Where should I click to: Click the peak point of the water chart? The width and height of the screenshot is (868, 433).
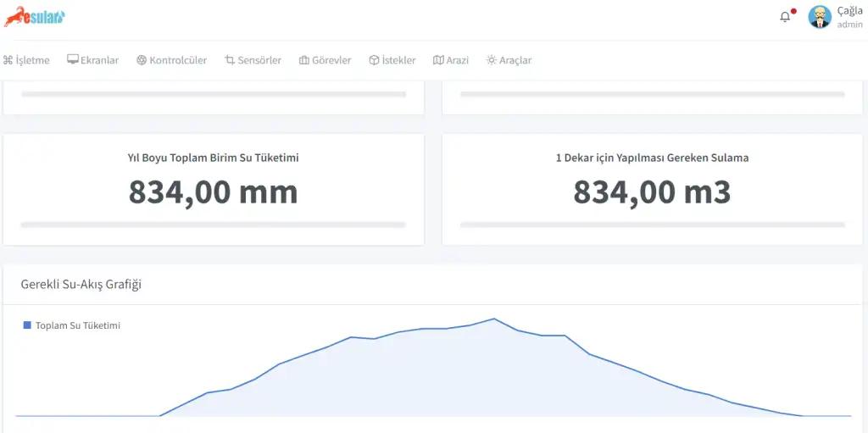tap(494, 319)
